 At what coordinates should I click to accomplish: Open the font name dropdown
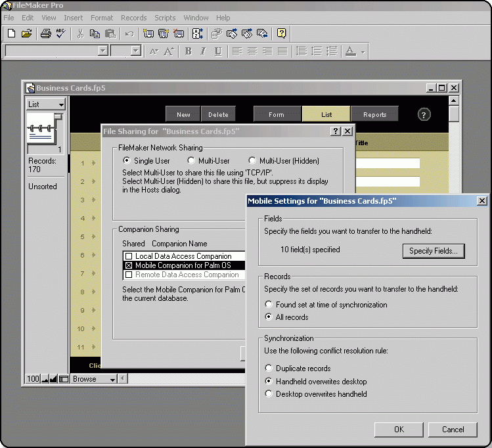tap(103, 51)
